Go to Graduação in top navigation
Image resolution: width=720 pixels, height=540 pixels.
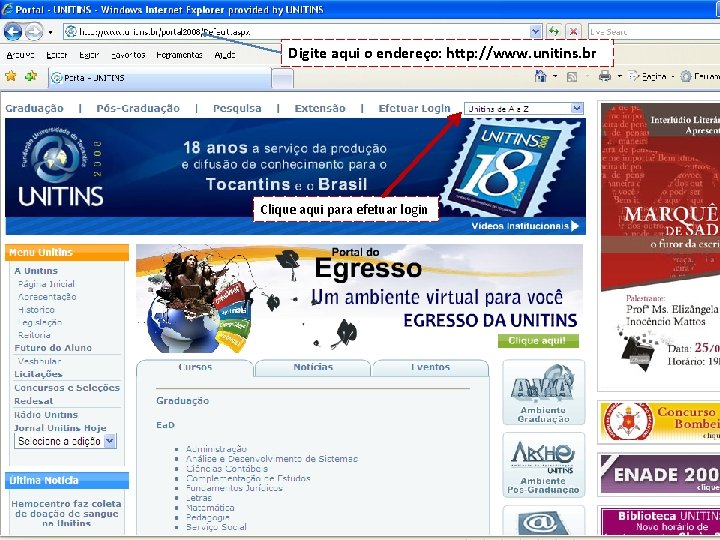point(34,109)
